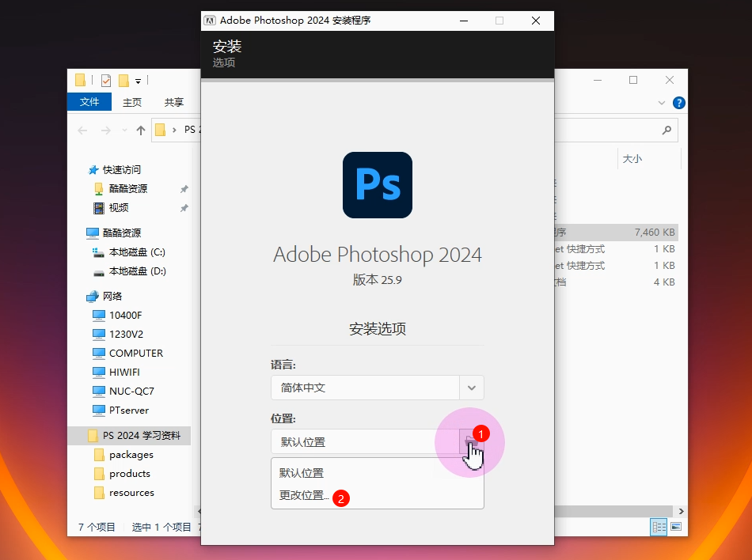
Task: Open the 简体中文 language dropdown
Action: pos(471,388)
